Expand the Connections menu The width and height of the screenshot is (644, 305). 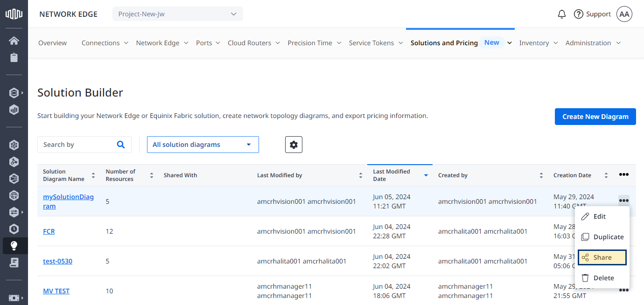105,43
